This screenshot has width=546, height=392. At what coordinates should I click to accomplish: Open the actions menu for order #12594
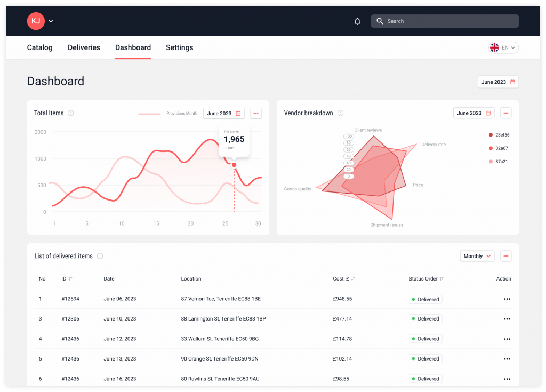click(x=507, y=299)
